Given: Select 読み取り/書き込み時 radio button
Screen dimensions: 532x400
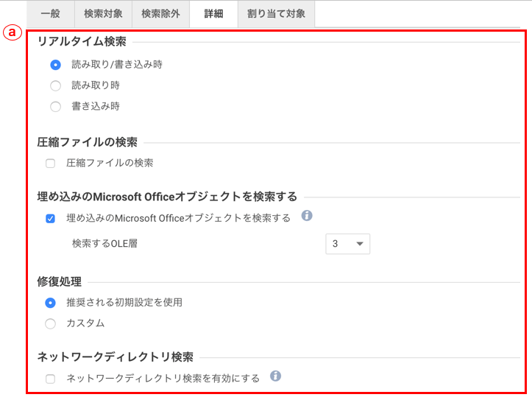Looking at the screenshot, I should point(56,65).
